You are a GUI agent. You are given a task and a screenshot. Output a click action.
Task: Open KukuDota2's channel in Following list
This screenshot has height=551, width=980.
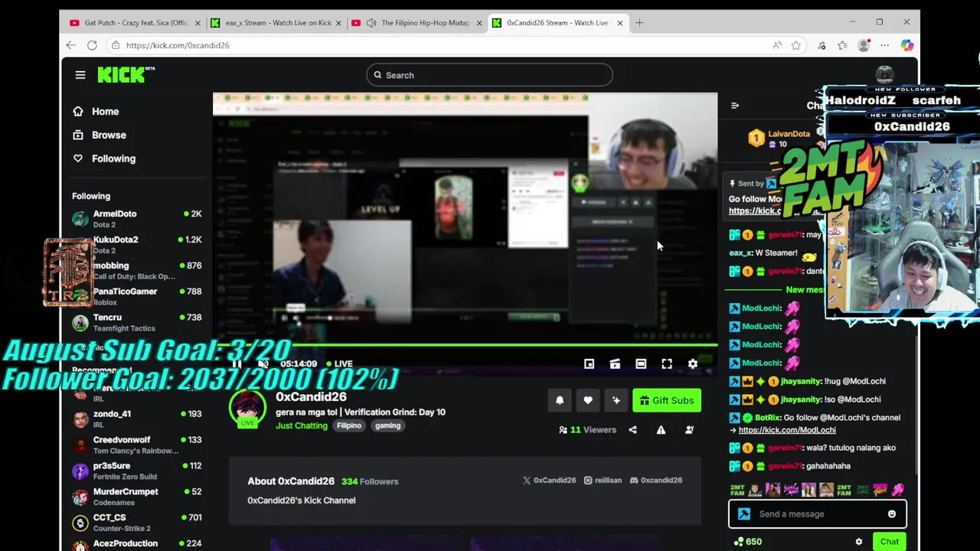coord(137,245)
